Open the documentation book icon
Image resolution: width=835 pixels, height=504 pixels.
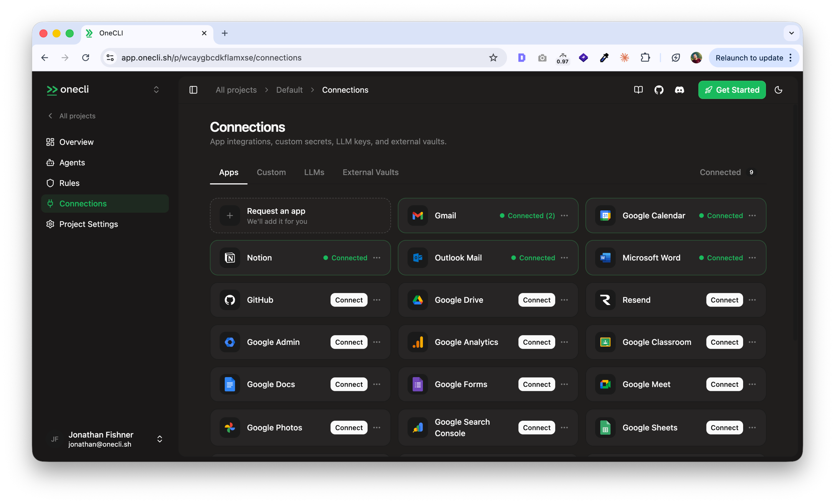coord(638,90)
